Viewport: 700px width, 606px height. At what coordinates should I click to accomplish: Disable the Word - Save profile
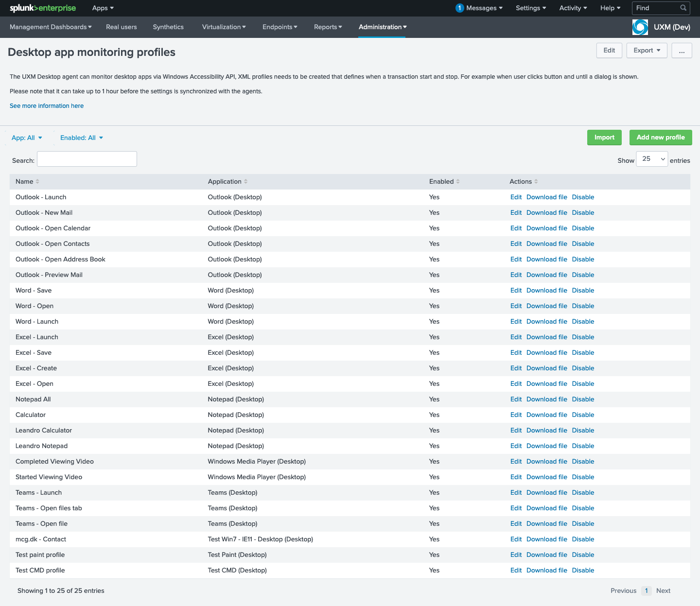coord(583,291)
